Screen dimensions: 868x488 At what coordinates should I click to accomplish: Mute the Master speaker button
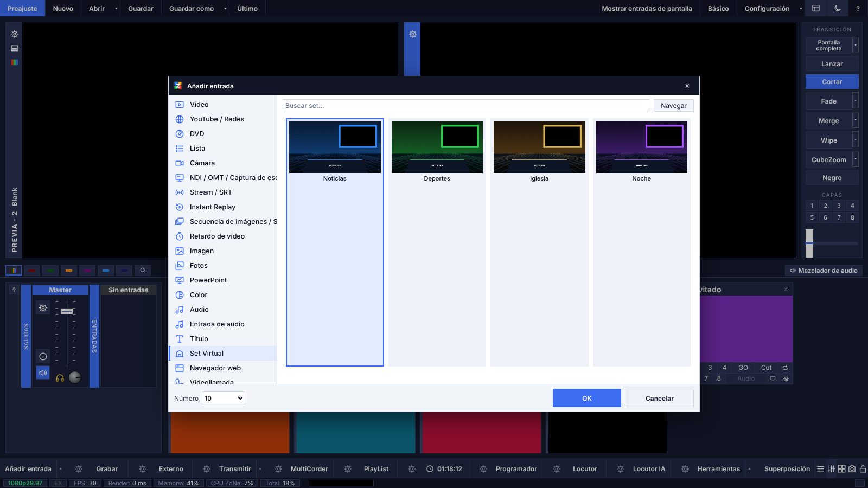(43, 373)
